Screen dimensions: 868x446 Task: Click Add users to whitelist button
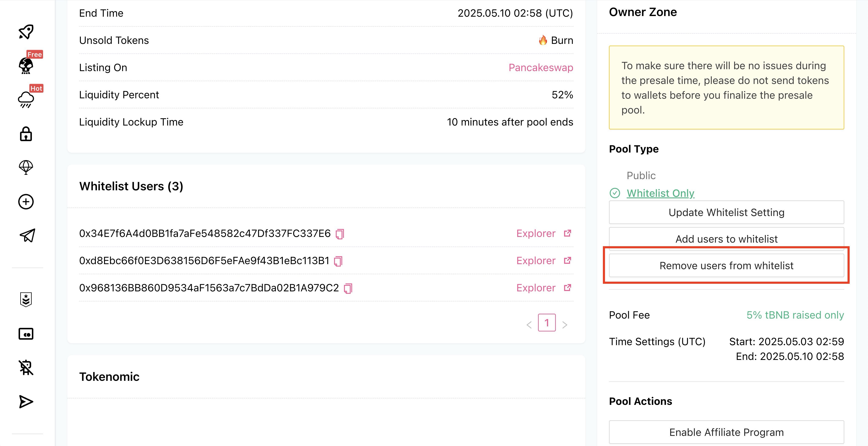[x=726, y=239]
